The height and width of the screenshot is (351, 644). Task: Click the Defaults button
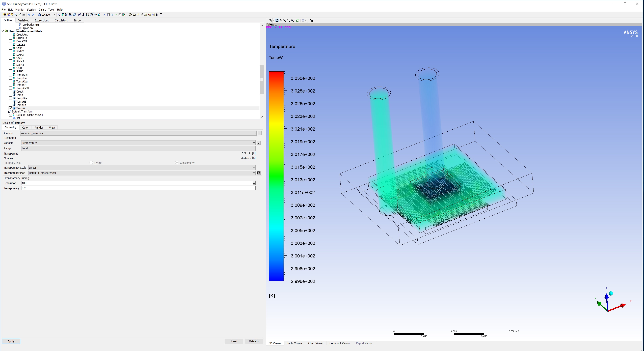click(254, 341)
